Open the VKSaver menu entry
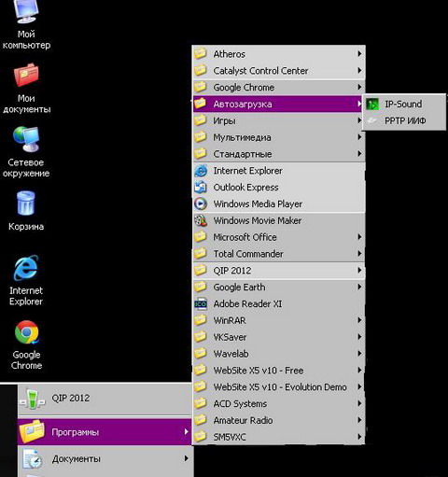Viewport: 448px width, 477px height. 279,337
